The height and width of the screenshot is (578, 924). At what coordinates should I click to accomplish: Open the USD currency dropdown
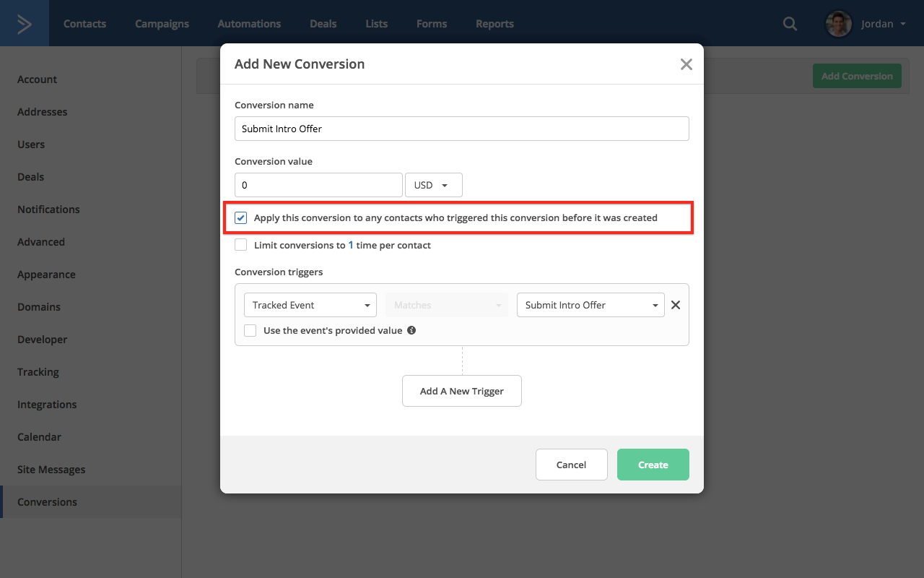pos(433,185)
